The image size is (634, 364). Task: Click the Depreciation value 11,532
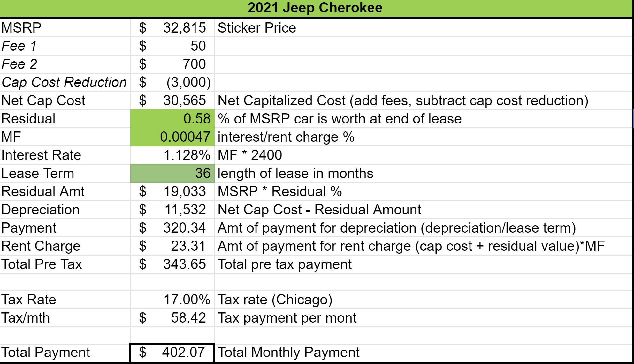(172, 210)
